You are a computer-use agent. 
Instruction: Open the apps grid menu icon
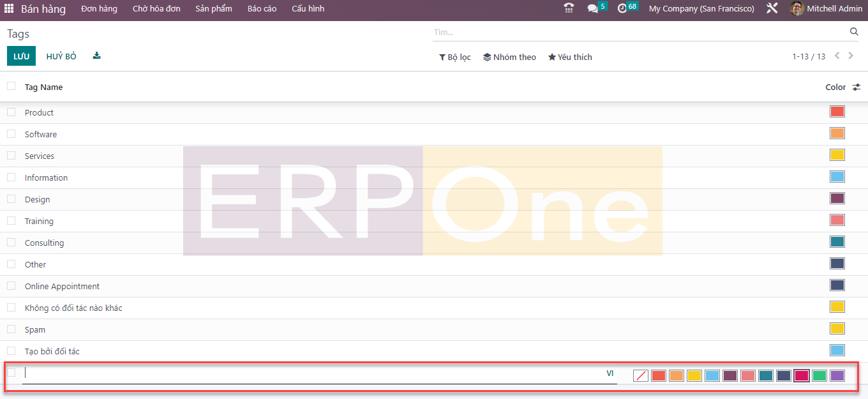pyautogui.click(x=9, y=9)
